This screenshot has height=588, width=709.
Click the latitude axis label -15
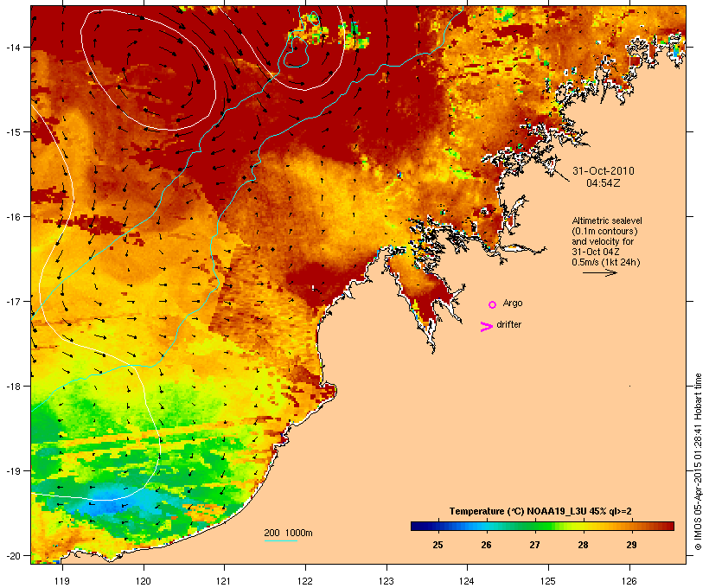point(12,132)
